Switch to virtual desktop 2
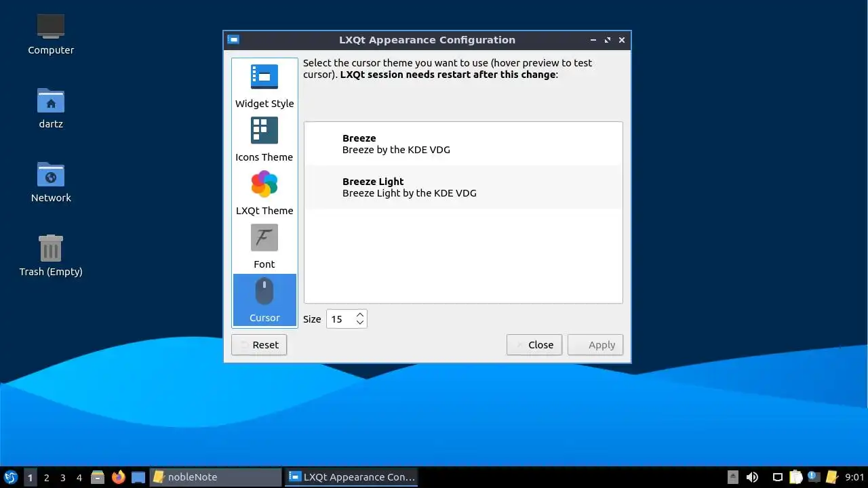868x488 pixels. 46,477
